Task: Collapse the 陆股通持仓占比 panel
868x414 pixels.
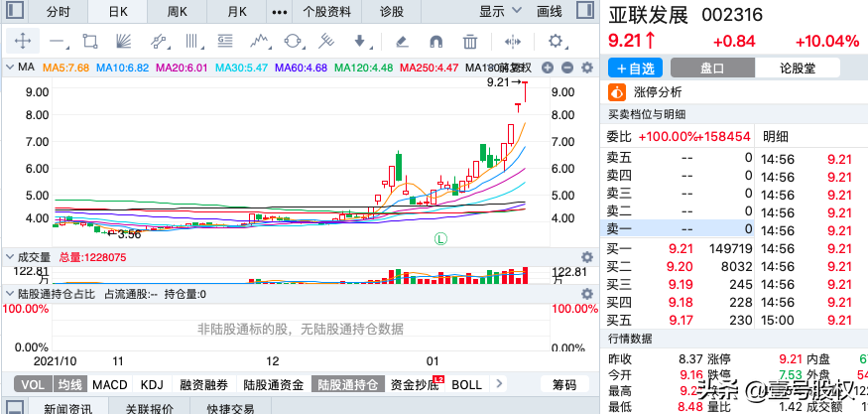Action: click(10, 294)
